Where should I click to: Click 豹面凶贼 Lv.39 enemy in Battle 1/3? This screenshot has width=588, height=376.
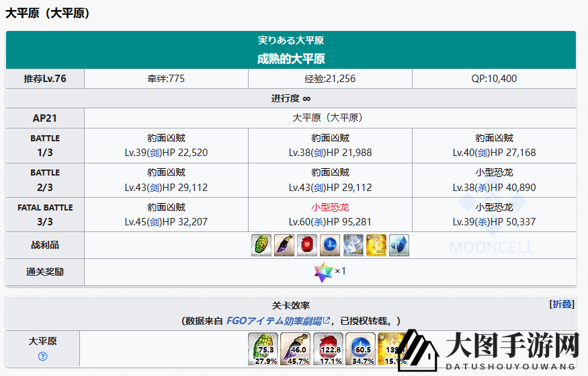point(166,138)
